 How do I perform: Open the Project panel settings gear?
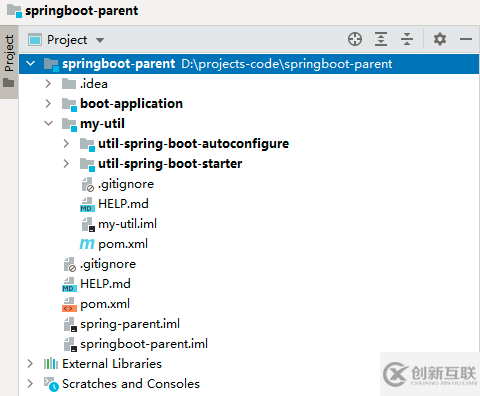[440, 39]
